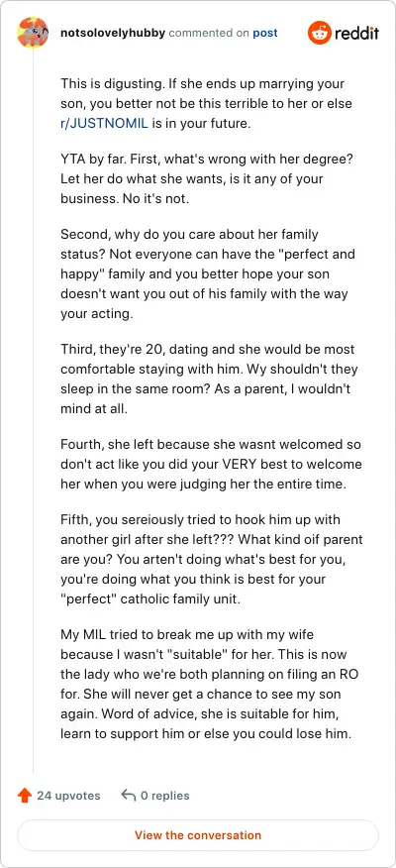Click the final "My MIL tried" paragraph
The width and height of the screenshot is (396, 868).
click(206, 685)
